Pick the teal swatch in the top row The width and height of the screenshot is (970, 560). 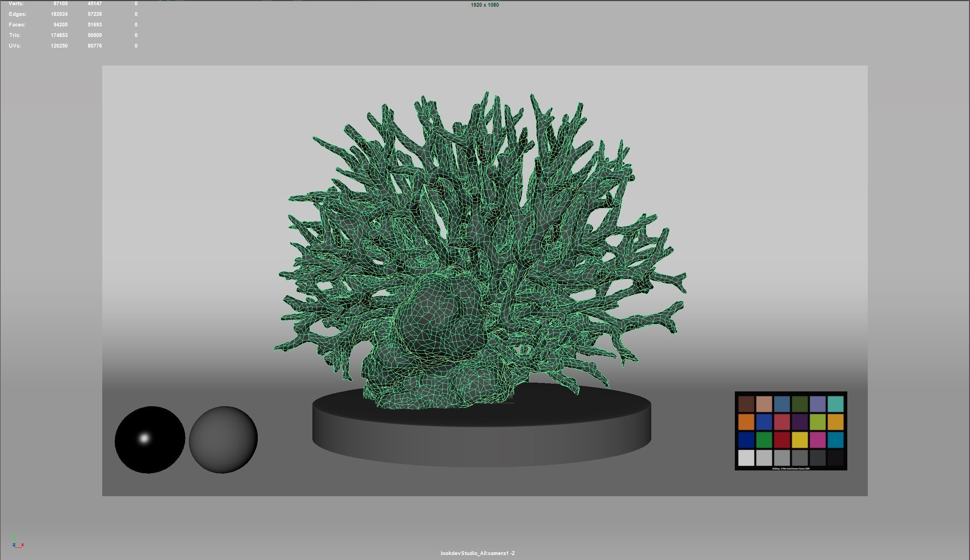click(835, 404)
